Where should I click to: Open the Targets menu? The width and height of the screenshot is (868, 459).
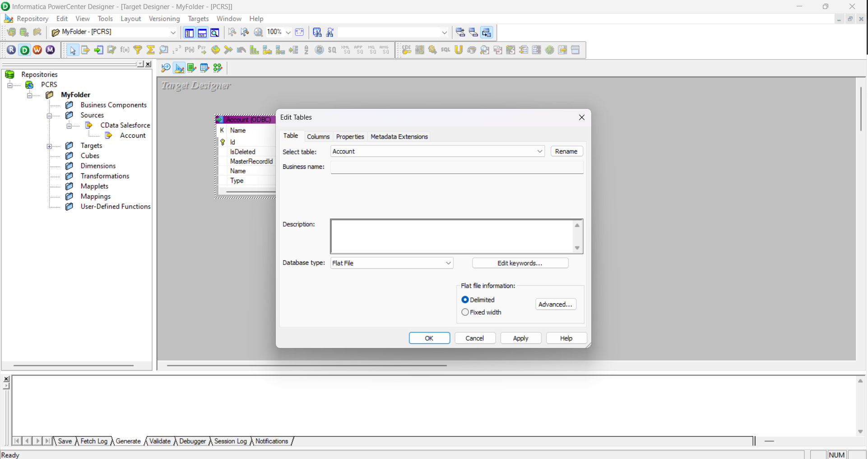pos(198,19)
